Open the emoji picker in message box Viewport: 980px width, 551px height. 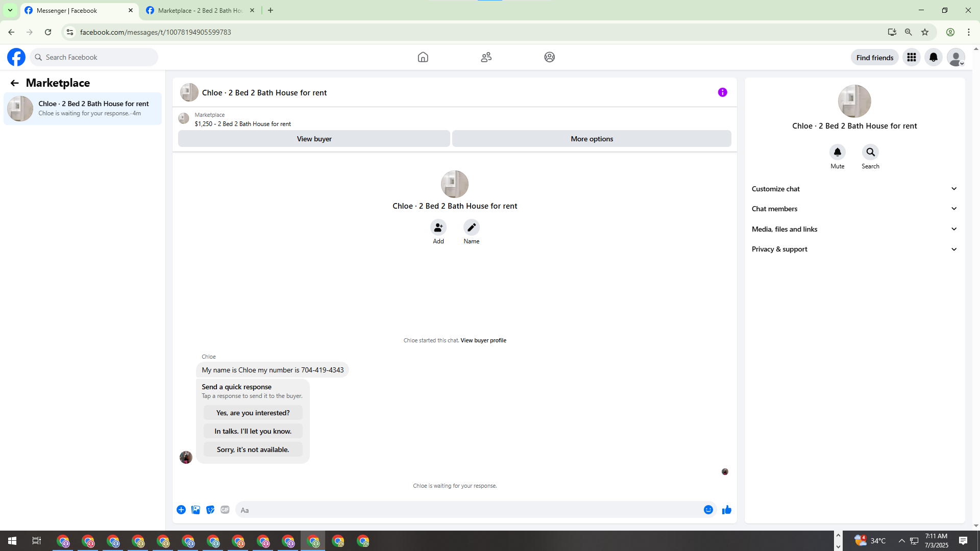(x=708, y=510)
